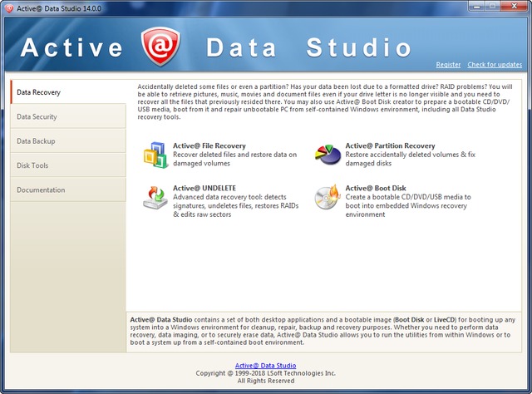Switch to the Data Security tab
Viewport: 532px width, 394px height.
pyautogui.click(x=68, y=116)
